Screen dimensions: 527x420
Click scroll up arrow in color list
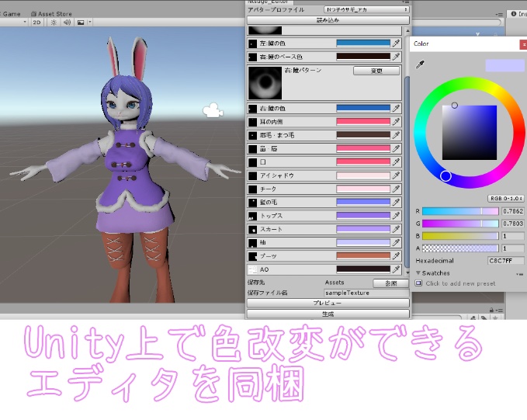[407, 31]
